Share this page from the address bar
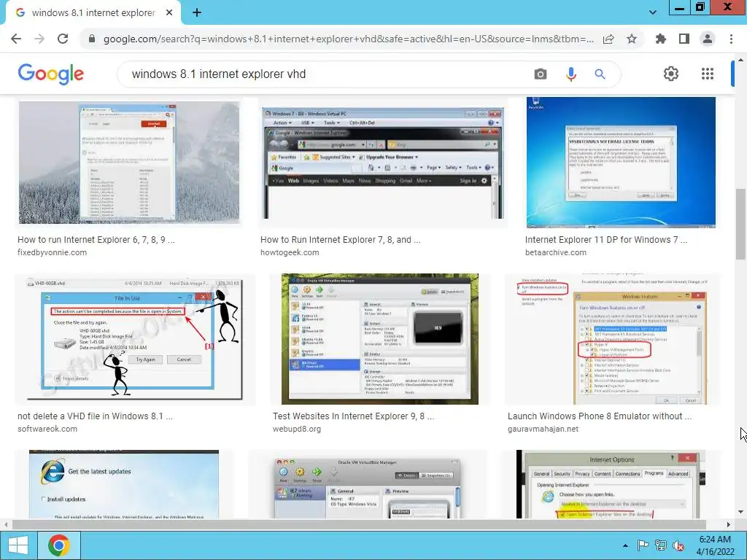The height and width of the screenshot is (560, 747). (x=608, y=39)
